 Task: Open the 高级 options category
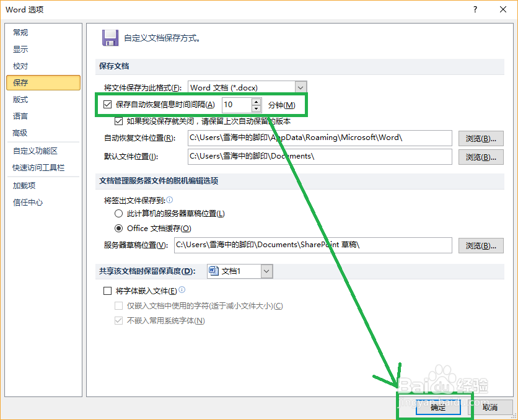pyautogui.click(x=43, y=133)
